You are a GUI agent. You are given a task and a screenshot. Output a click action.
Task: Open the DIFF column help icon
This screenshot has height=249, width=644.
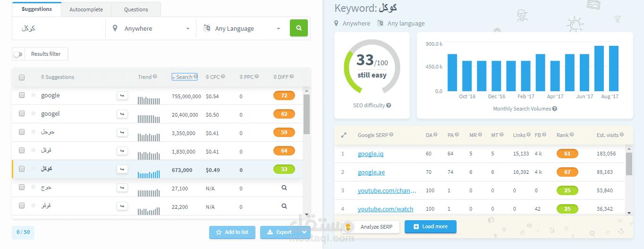pyautogui.click(x=292, y=77)
